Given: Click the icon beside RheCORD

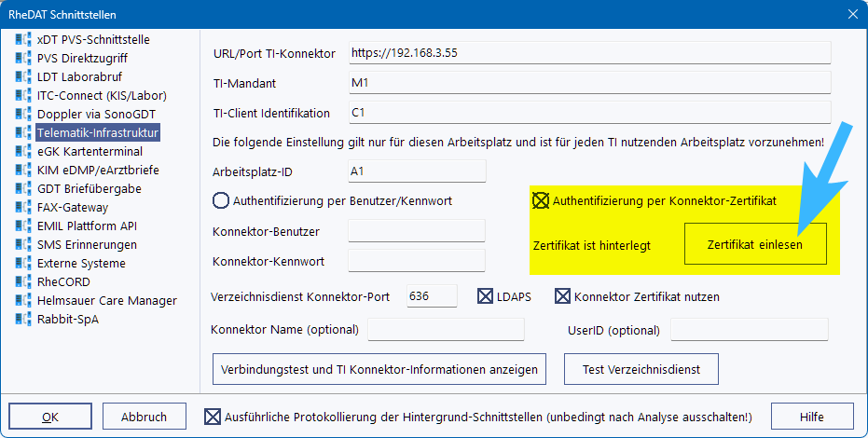Looking at the screenshot, I should click(x=23, y=282).
